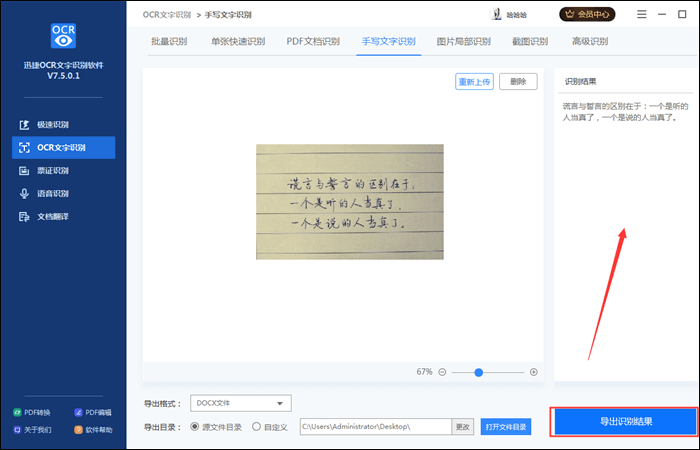Click 导出识别结果 button
Viewport: 700px width, 450px height.
625,422
